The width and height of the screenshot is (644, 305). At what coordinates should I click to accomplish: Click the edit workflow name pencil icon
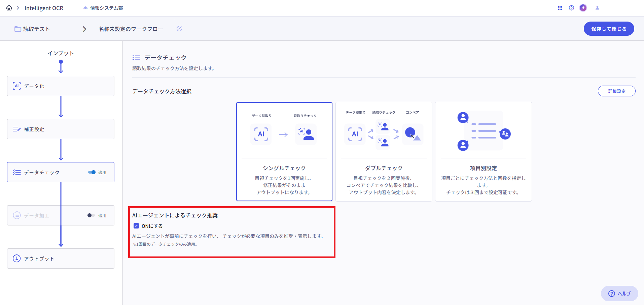(179, 29)
